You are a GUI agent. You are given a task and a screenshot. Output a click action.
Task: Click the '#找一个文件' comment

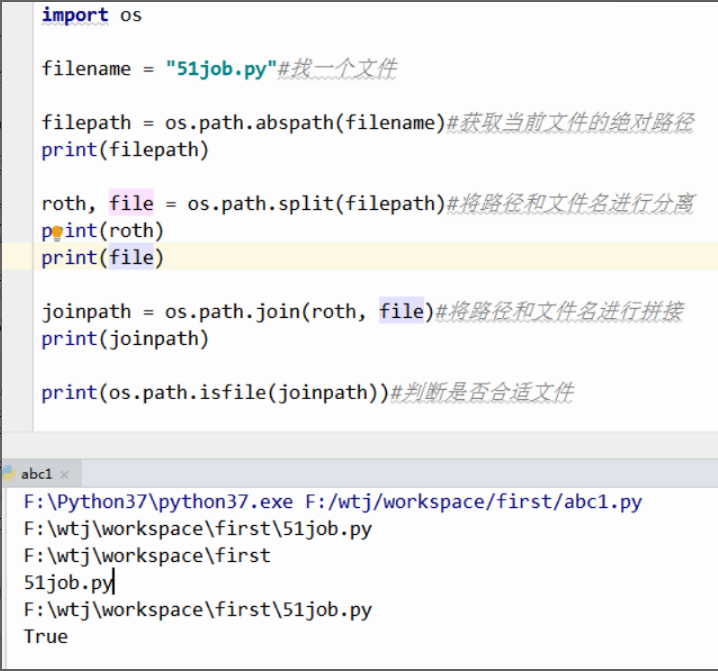(x=337, y=69)
